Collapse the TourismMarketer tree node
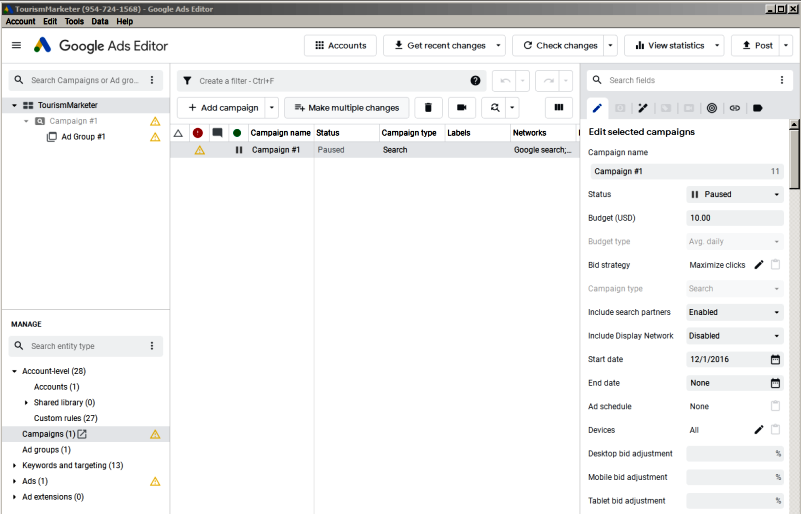Screen dimensions: 801x514 click(14, 105)
